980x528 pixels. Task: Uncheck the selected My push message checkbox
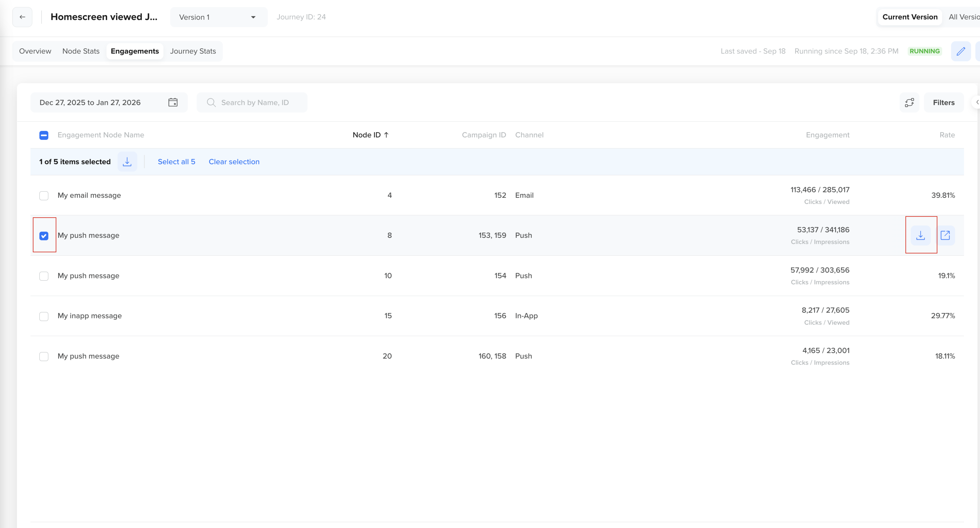tap(44, 236)
